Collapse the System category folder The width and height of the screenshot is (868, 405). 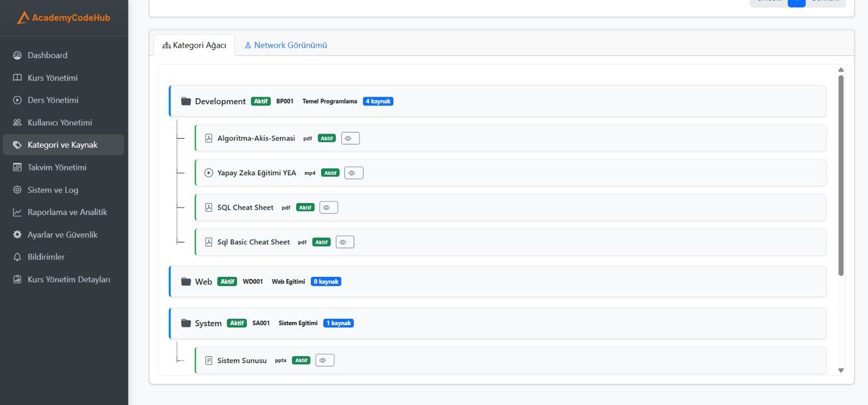[x=186, y=324]
